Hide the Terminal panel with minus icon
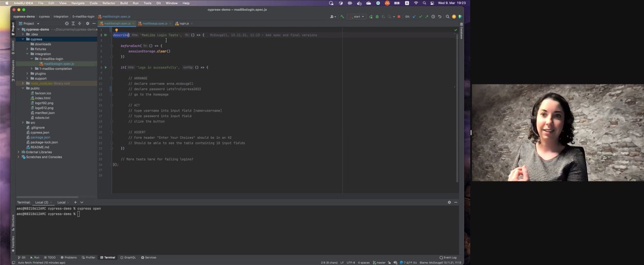644x265 pixels. (456, 202)
